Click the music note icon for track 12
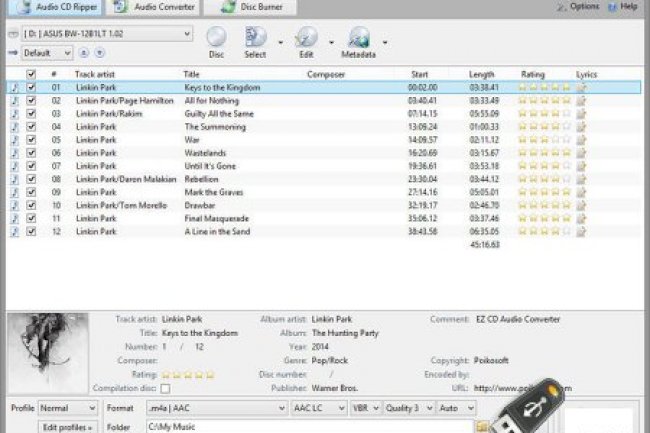Screen dimensions: 650x433 15,232
